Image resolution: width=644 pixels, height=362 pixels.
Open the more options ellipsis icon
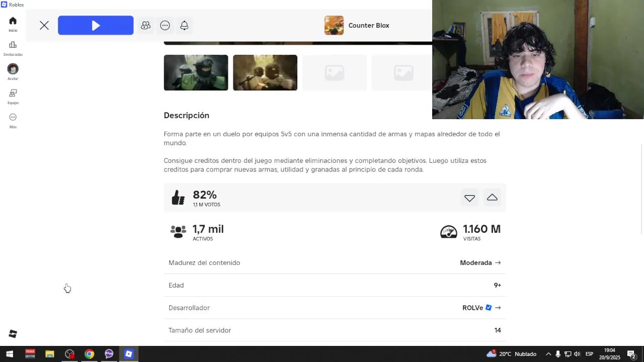point(165,26)
